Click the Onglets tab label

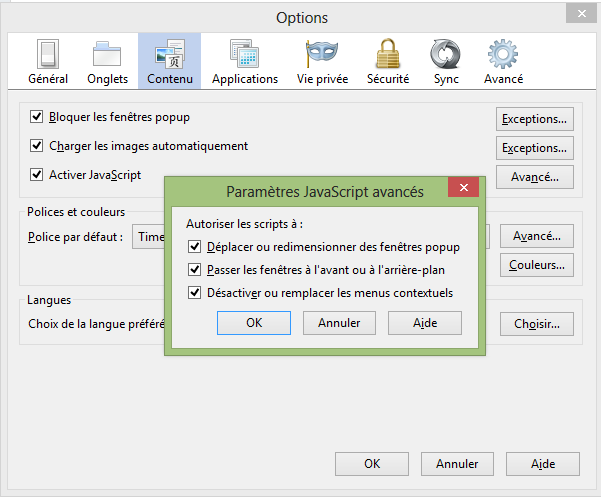click(107, 79)
